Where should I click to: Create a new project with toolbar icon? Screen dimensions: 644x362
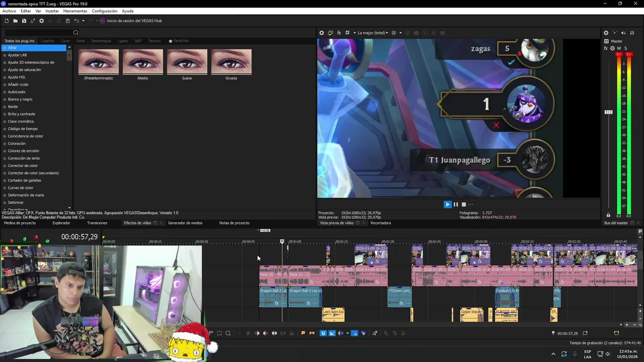pyautogui.click(x=7, y=21)
